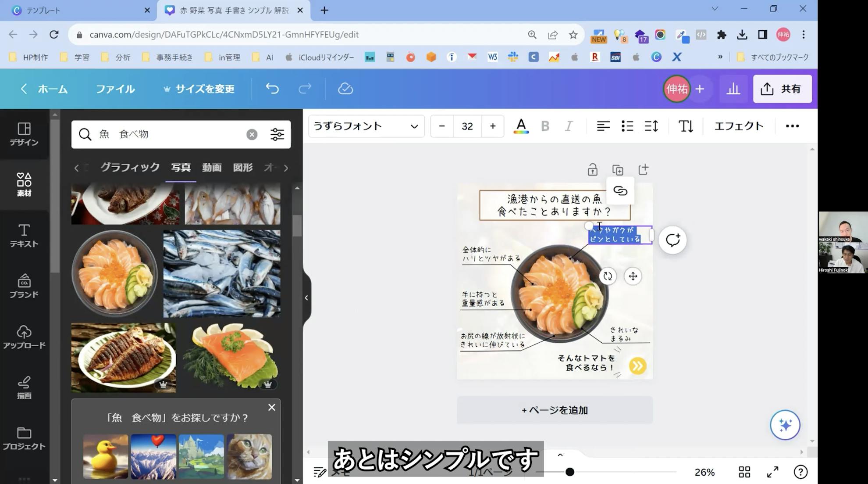The height and width of the screenshot is (484, 868).
Task: Open the 26% zoom level dropdown
Action: [704, 472]
